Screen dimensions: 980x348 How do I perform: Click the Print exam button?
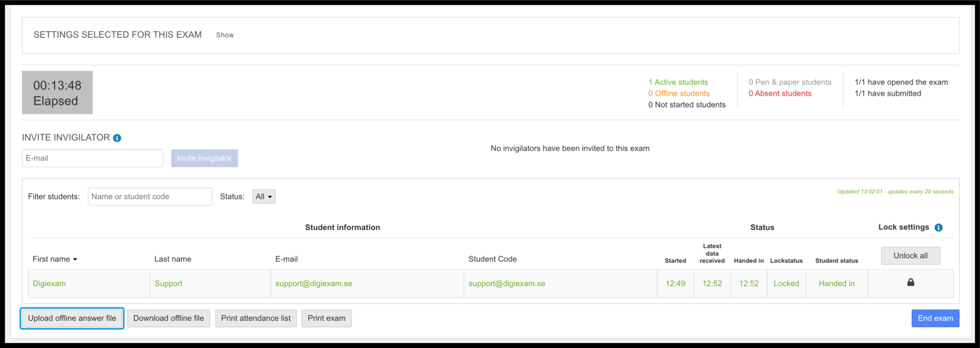pos(327,318)
